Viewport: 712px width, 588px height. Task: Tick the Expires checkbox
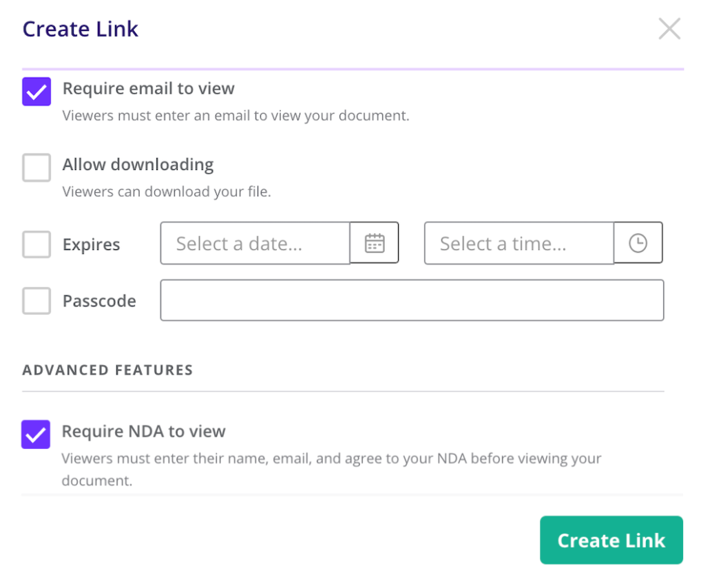point(36,244)
